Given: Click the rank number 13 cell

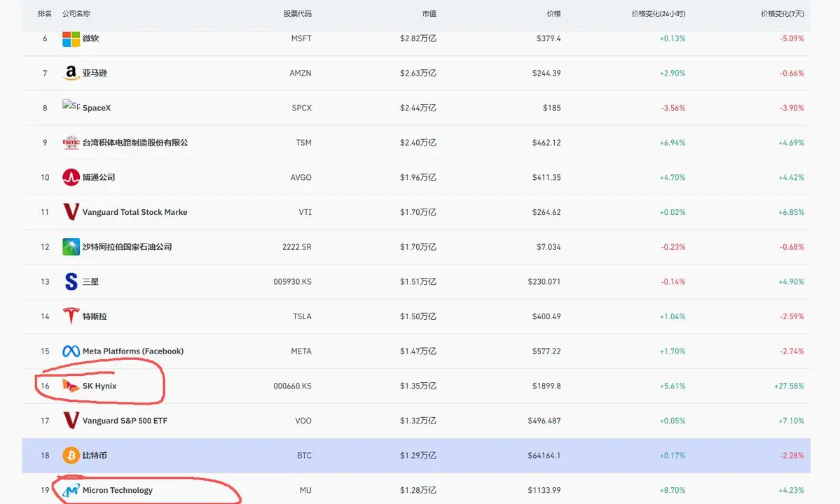Looking at the screenshot, I should (45, 282).
